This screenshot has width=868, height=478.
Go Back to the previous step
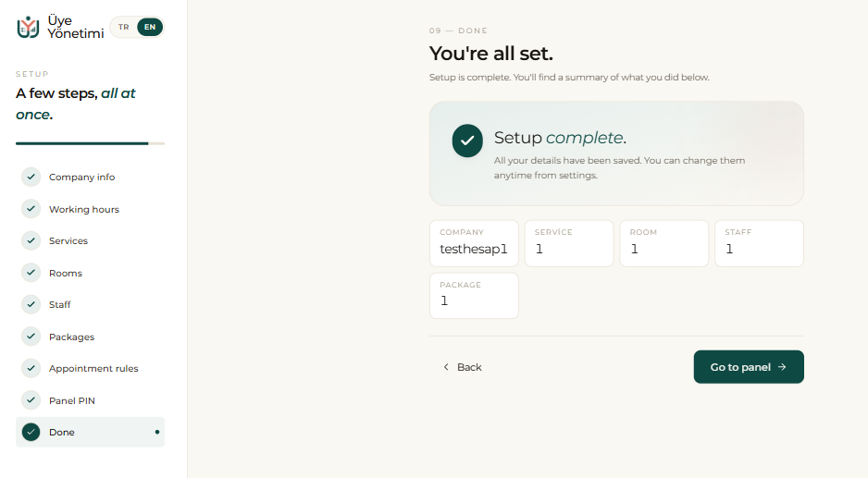pos(463,367)
